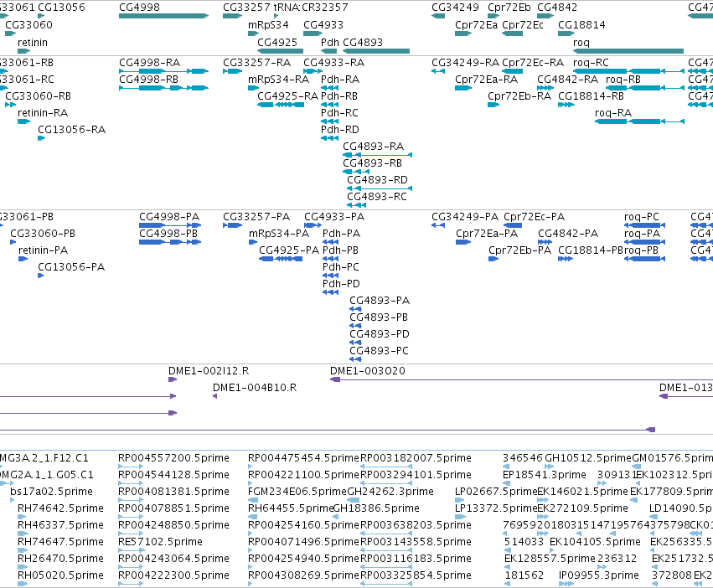Click the RP004557200.5prime EST label
Image resolution: width=713 pixels, height=588 pixels.
click(173, 458)
